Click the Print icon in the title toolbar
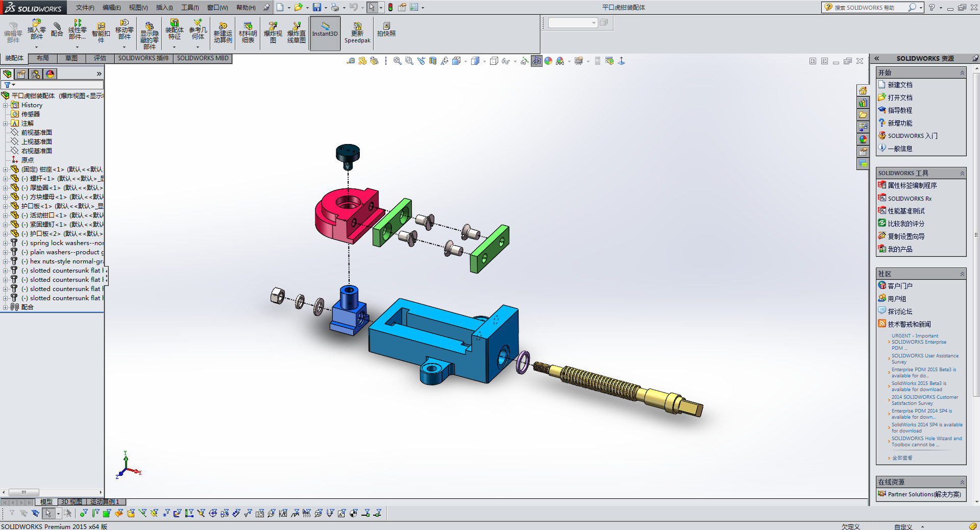 [x=335, y=7]
